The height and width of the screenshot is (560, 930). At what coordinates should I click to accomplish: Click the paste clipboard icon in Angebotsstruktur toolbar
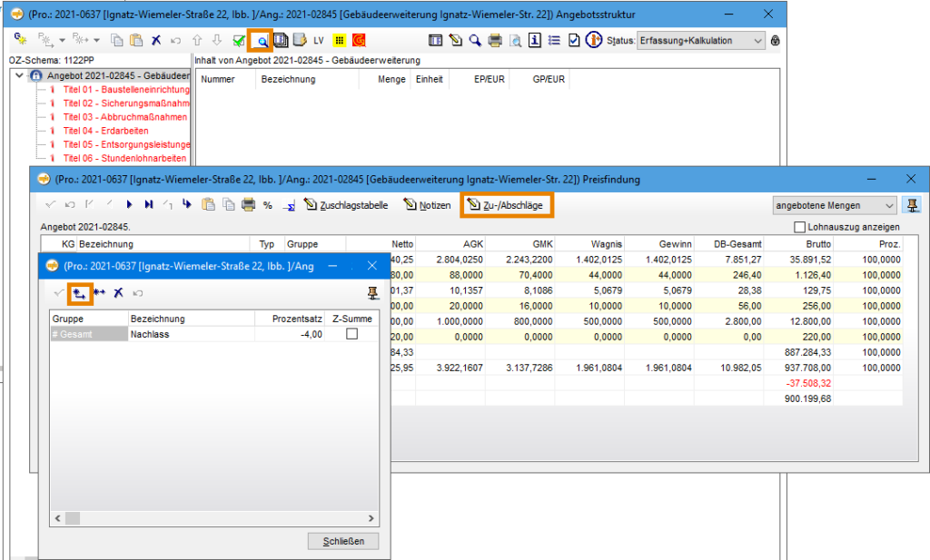coord(136,40)
